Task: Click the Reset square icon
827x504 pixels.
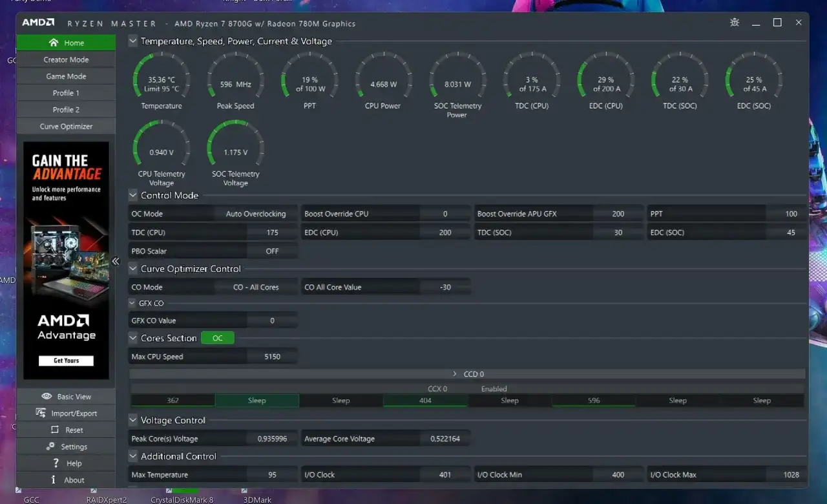Action: pos(54,430)
